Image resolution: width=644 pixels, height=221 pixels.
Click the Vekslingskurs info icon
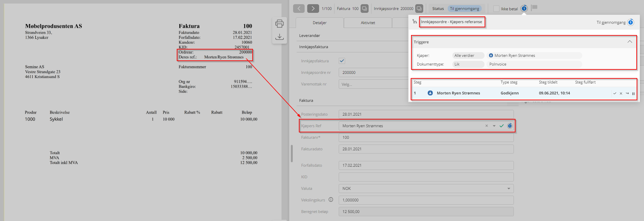[x=331, y=200]
